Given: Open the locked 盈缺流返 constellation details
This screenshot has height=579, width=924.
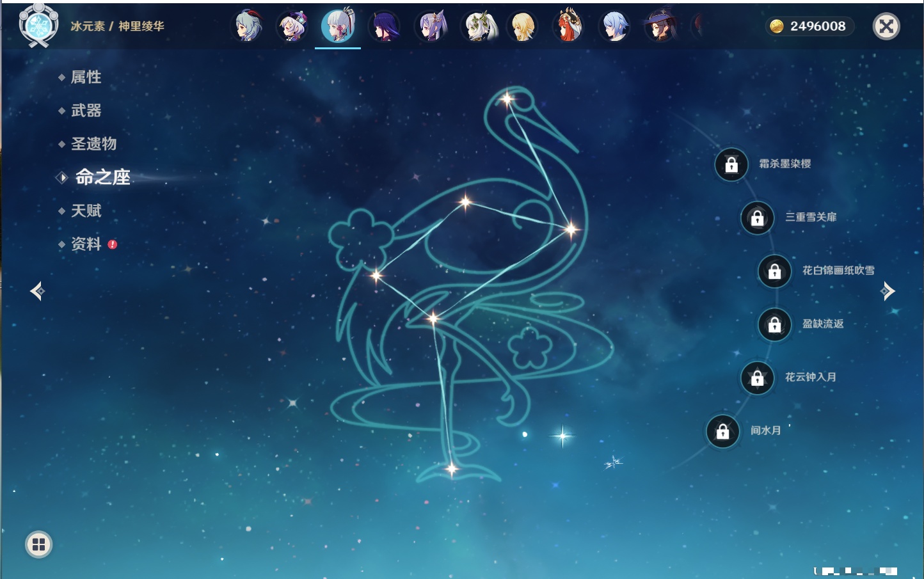Looking at the screenshot, I should coord(774,325).
